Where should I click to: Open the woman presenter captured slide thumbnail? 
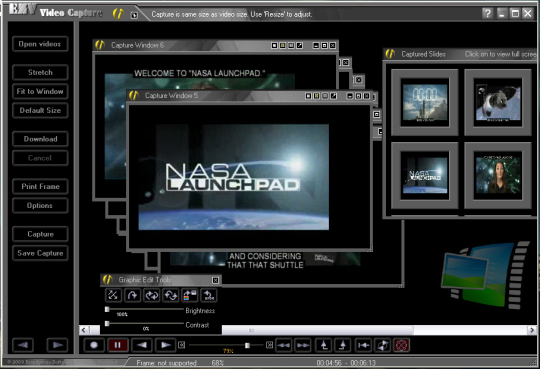(x=498, y=175)
